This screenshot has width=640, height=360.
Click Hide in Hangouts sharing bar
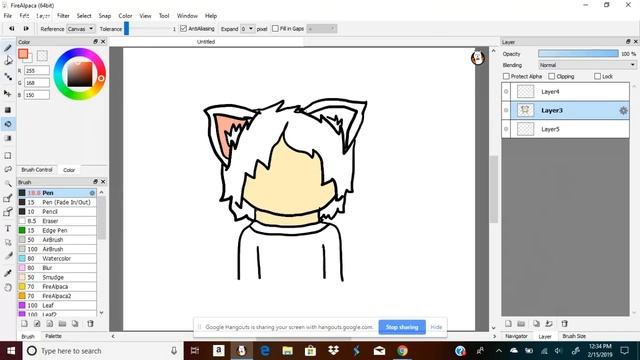(x=436, y=327)
